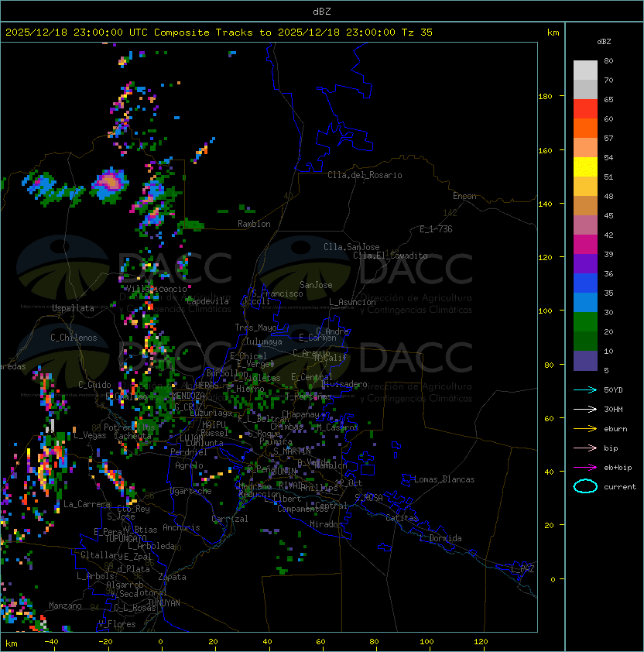Click the magenta eb+bip arrow in legend
Image resolution: width=644 pixels, height=652 pixels.
pos(585,468)
